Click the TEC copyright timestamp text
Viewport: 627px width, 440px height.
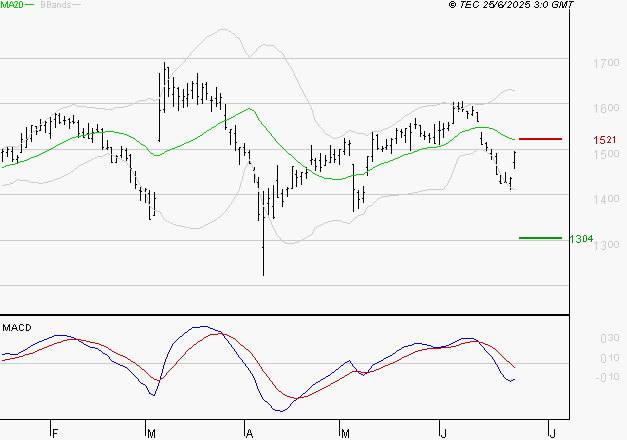point(511,5)
